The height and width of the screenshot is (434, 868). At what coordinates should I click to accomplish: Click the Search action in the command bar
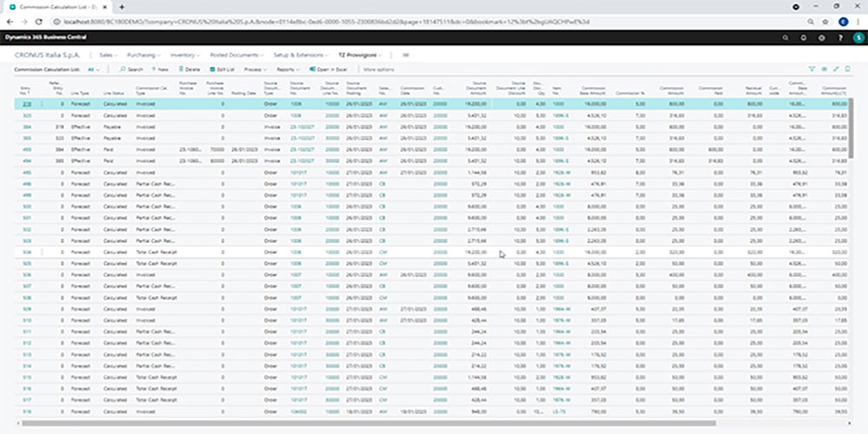click(x=132, y=69)
